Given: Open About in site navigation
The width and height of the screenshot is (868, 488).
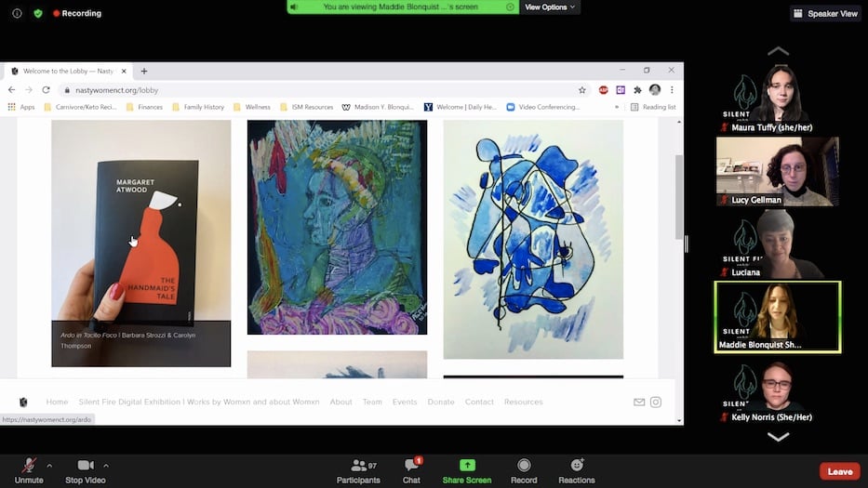Looking at the screenshot, I should 341,402.
